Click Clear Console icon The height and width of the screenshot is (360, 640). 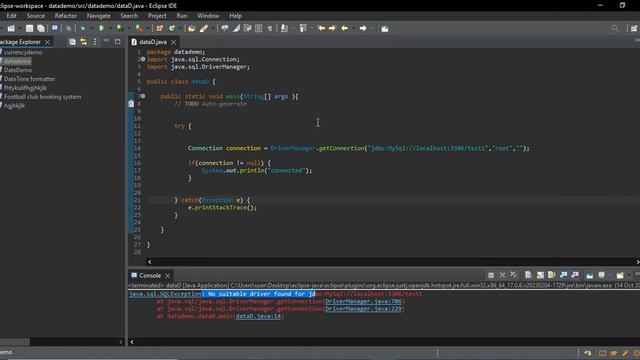point(528,275)
